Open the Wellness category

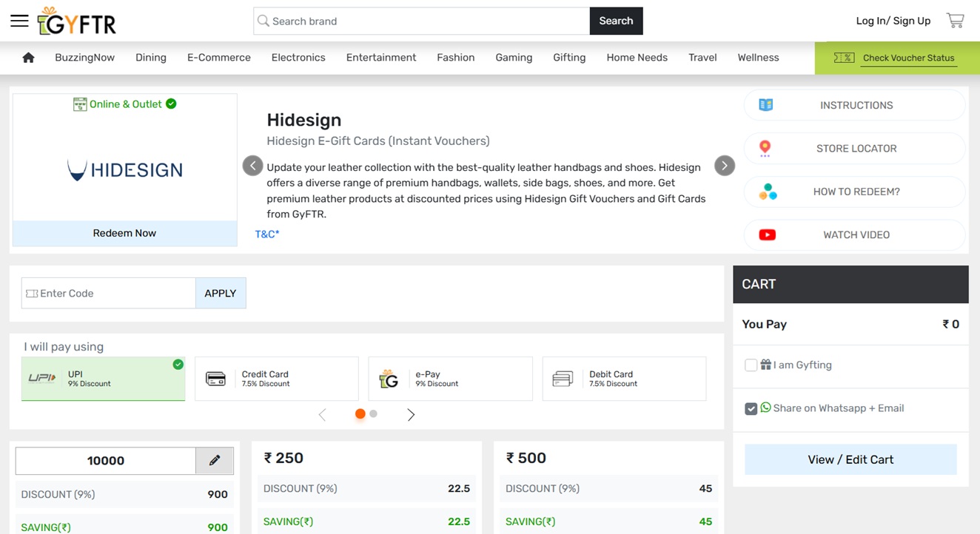(x=758, y=58)
